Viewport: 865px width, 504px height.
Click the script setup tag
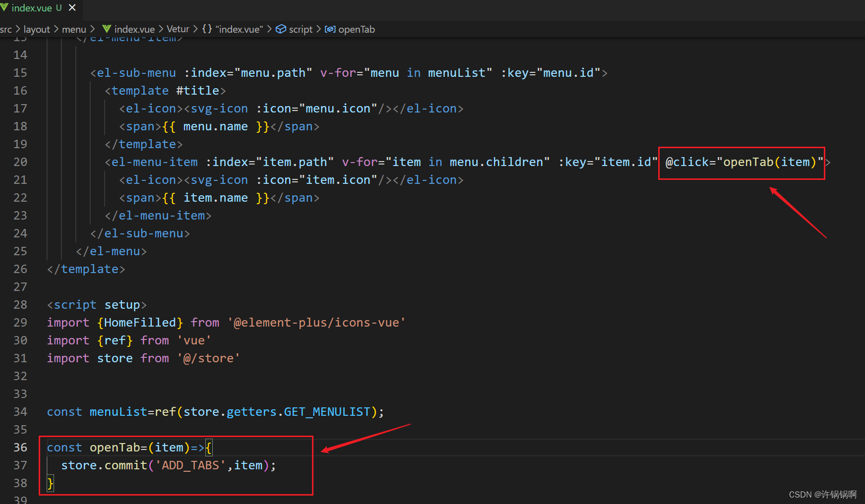click(97, 305)
